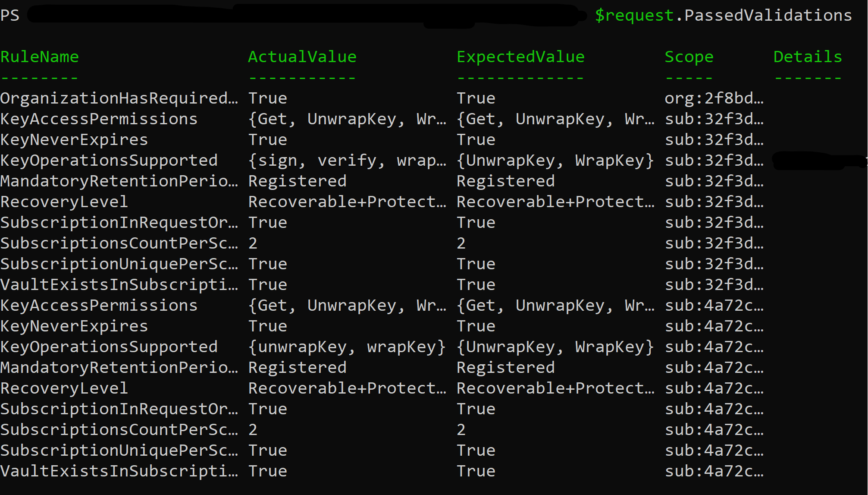
Task: Click {unwrapKey, wrapKey} actual value
Action: [x=347, y=347]
